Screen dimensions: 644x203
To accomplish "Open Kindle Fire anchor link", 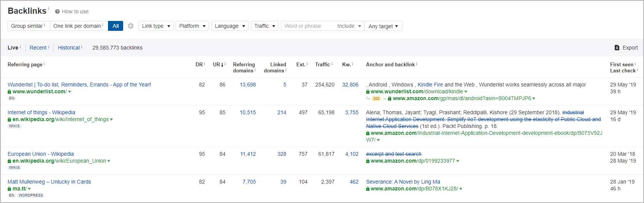I will tap(430, 85).
